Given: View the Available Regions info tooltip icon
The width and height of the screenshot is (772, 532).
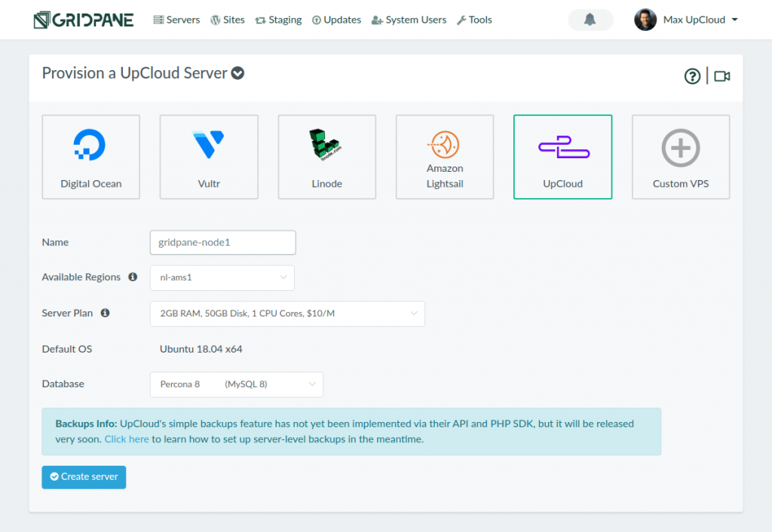Looking at the screenshot, I should click(x=133, y=277).
